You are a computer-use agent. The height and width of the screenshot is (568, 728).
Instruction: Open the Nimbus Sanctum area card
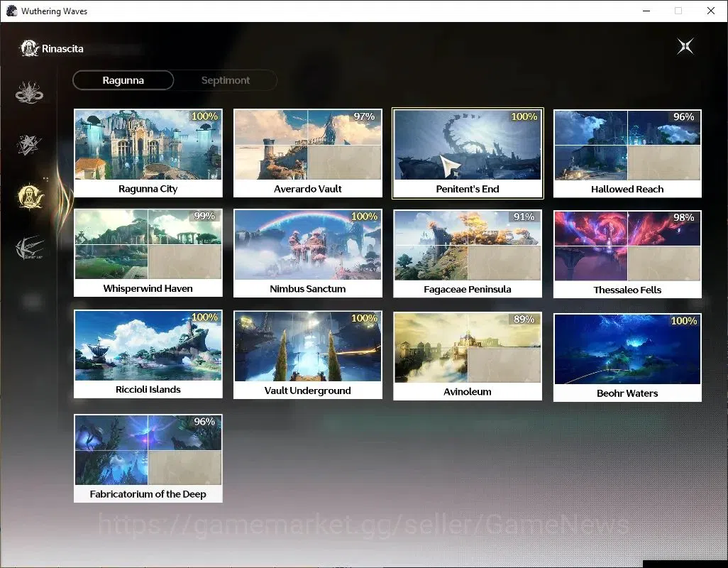[308, 253]
